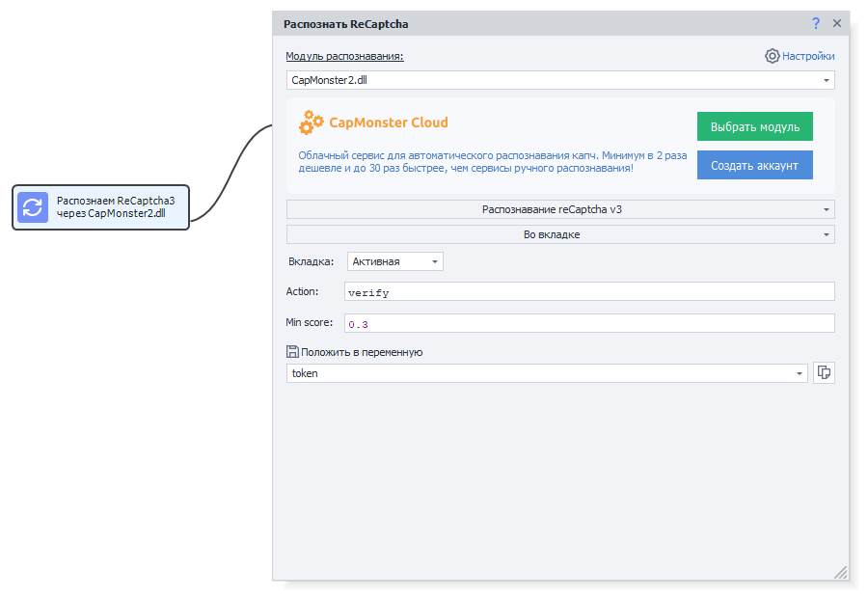Click the CapMonster Cloud gears logo
This screenshot has width=868, height=598.
pyautogui.click(x=311, y=122)
